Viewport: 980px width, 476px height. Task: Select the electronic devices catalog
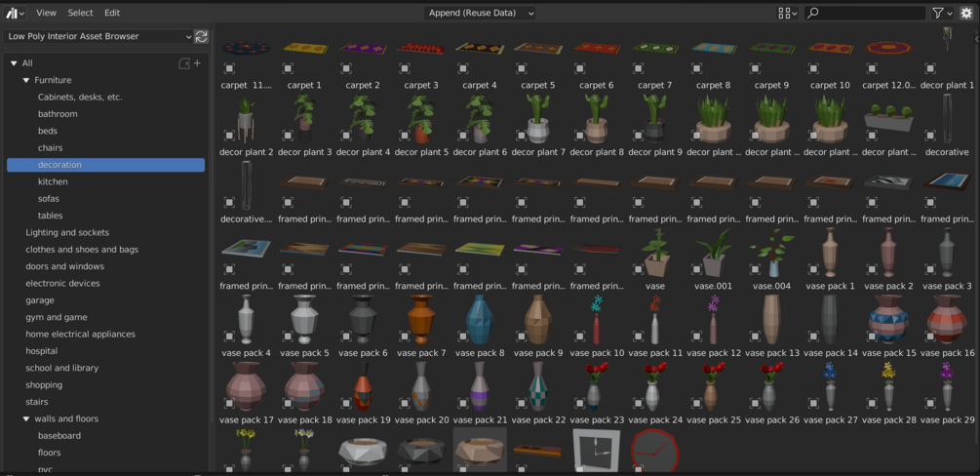coord(62,283)
